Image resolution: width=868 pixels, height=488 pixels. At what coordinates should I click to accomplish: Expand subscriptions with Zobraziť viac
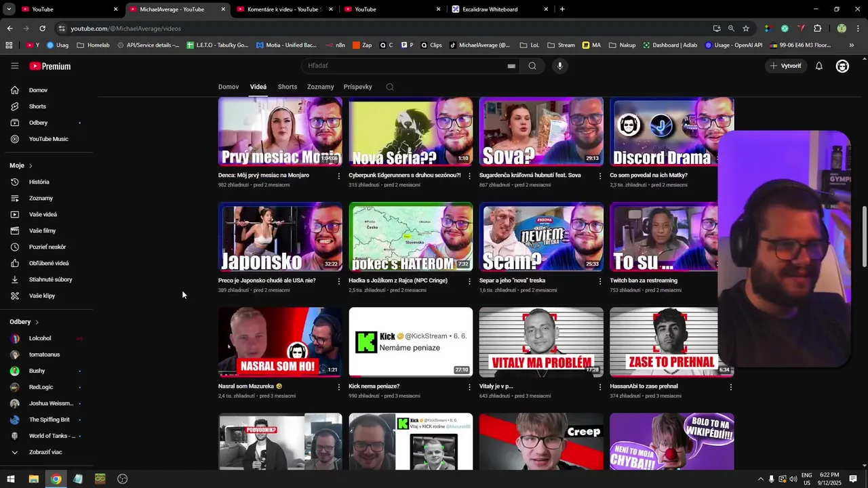pos(46,452)
